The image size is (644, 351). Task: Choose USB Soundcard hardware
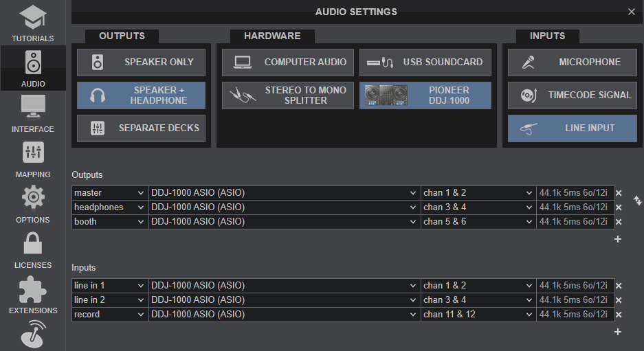click(x=425, y=63)
